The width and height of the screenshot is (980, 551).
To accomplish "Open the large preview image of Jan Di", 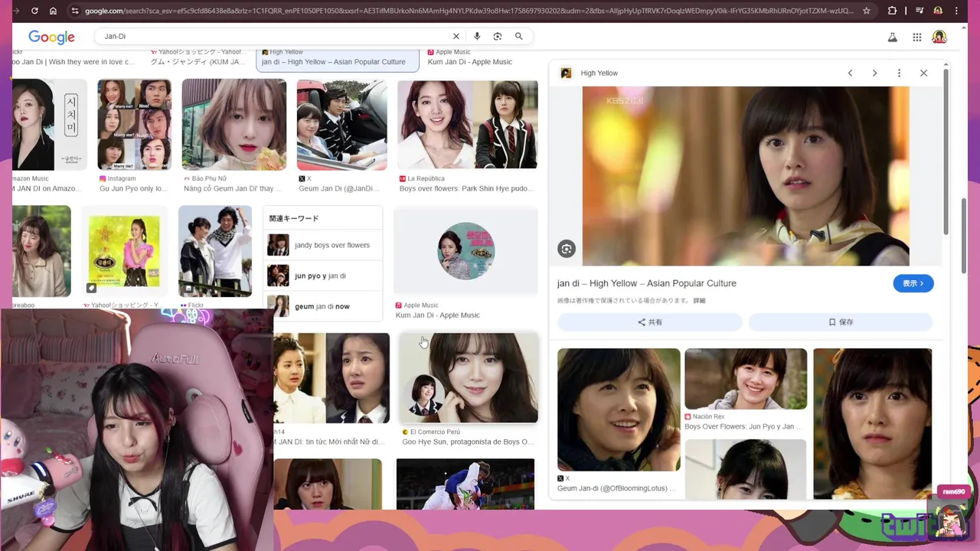I will tap(746, 176).
